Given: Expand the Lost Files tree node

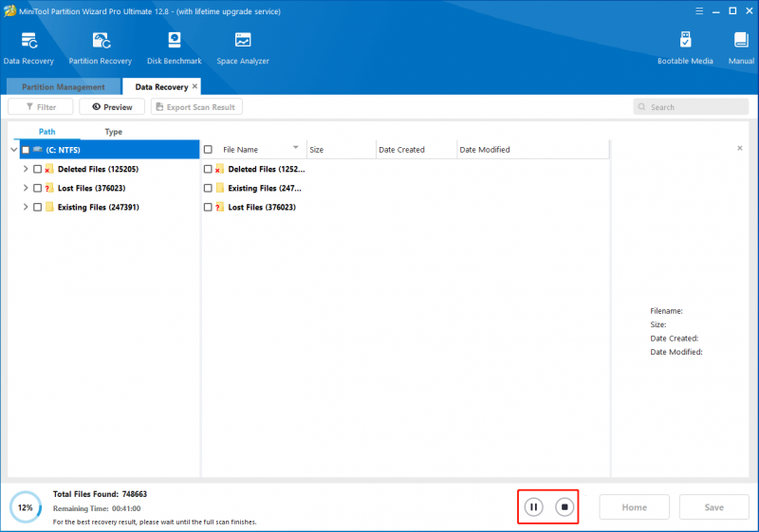Looking at the screenshot, I should [x=26, y=188].
